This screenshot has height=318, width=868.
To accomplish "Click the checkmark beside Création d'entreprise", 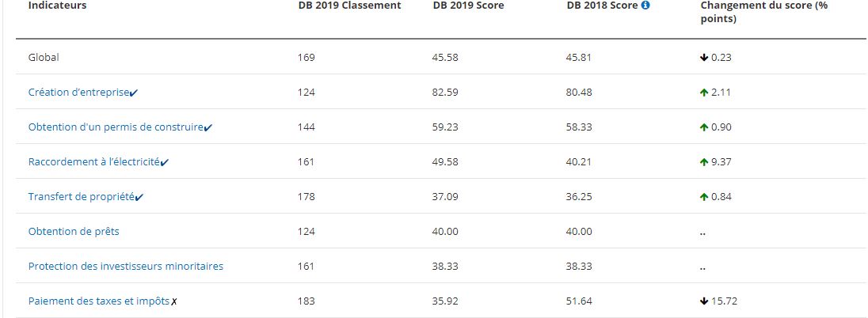I will (x=135, y=93).
